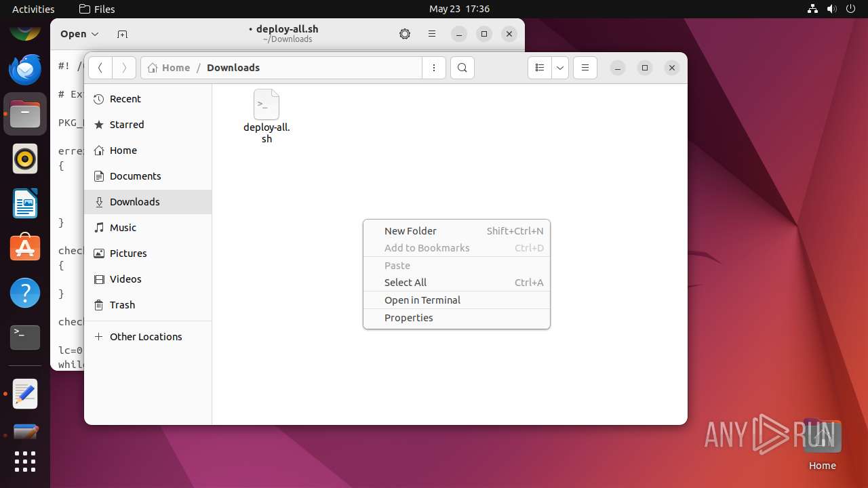Screen dimensions: 868x488
Task: Show Applications grid in the dock
Action: 25,462
